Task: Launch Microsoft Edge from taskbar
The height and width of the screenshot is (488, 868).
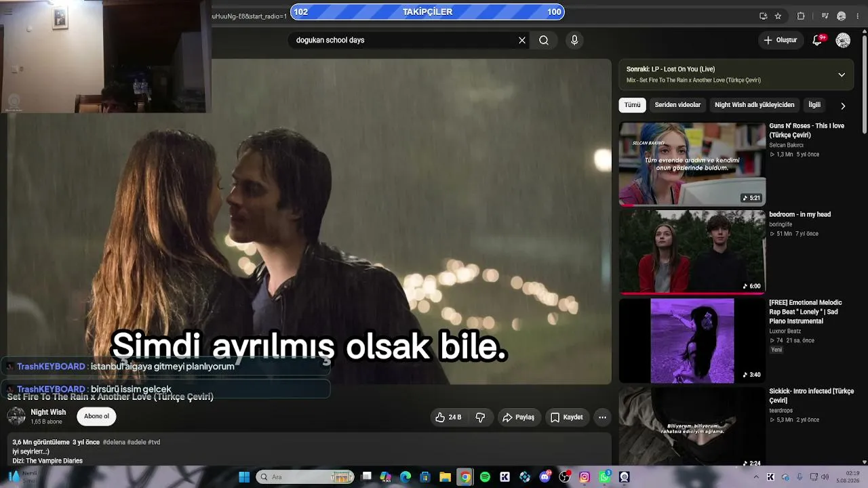Action: (x=406, y=477)
